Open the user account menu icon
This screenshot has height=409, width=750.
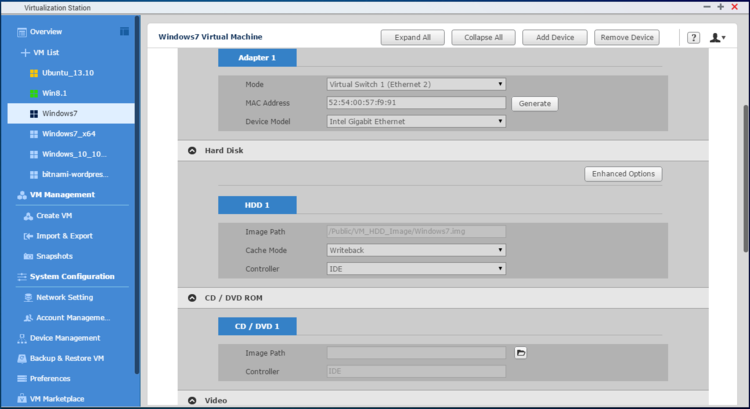pos(717,37)
